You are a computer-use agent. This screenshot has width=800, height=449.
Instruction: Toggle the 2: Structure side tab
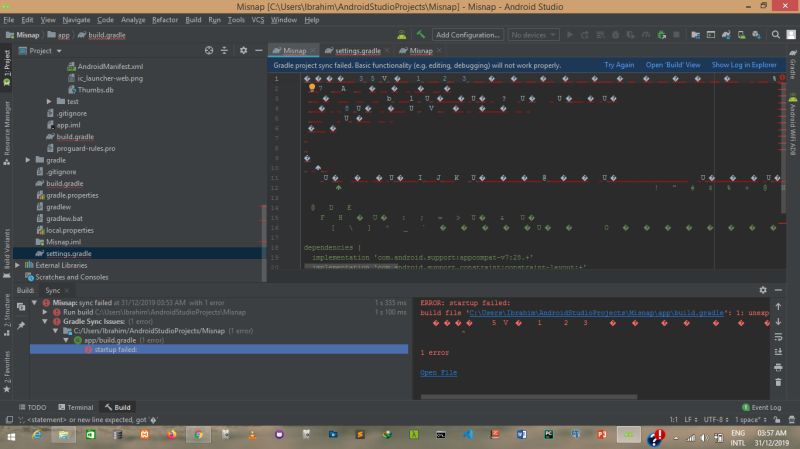point(7,315)
